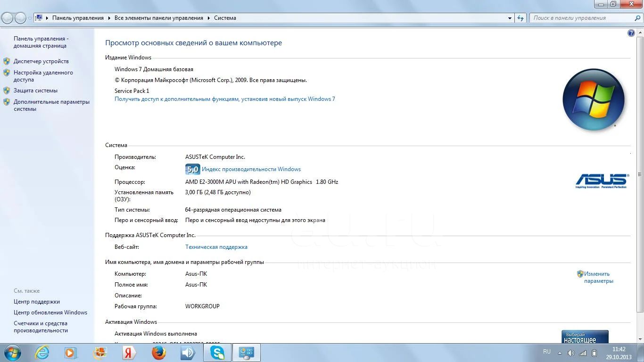Open Диспетчер устройств

pyautogui.click(x=41, y=61)
